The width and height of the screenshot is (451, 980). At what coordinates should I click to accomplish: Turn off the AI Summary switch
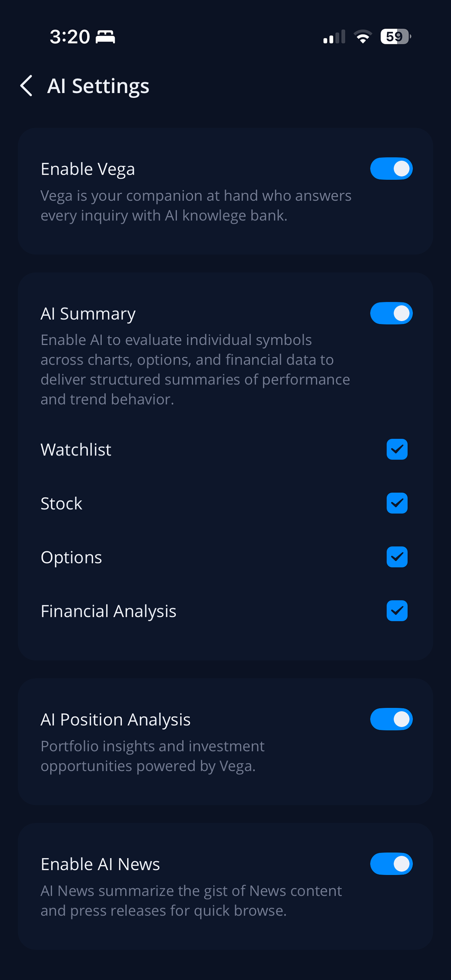(x=391, y=314)
